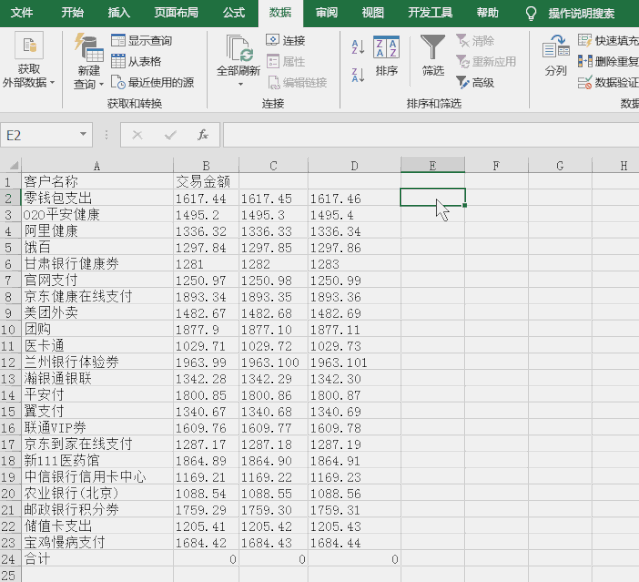Click the formula bar confirm checkmark
This screenshot has height=582, width=639.
pos(170,135)
